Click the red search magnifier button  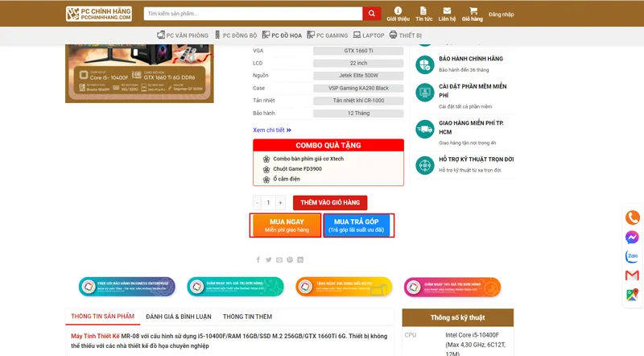click(371, 14)
